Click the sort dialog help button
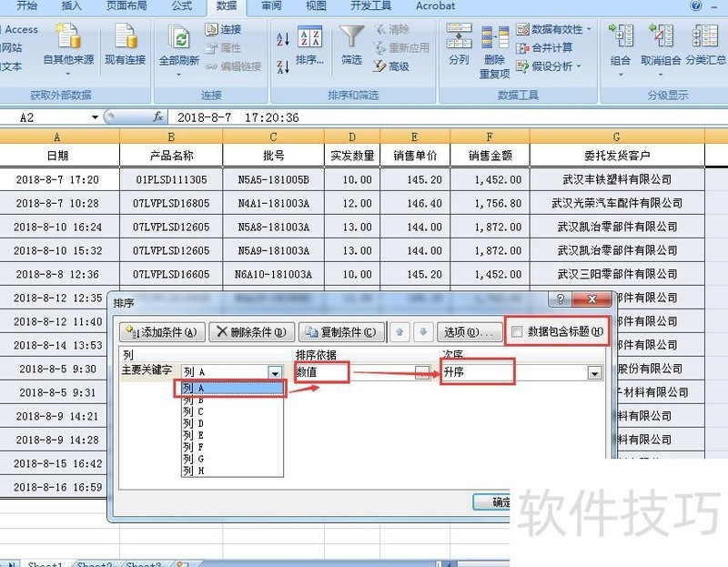The height and width of the screenshot is (567, 728). [560, 299]
